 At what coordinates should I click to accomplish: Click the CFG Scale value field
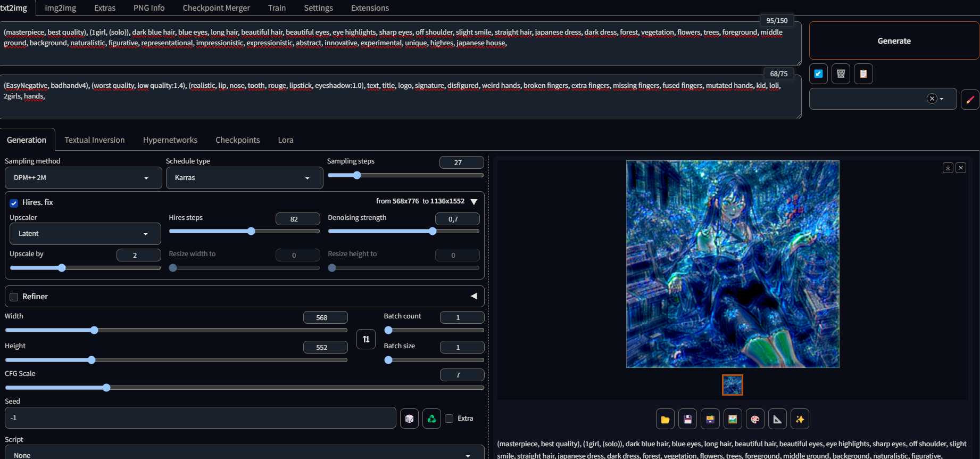pos(462,375)
